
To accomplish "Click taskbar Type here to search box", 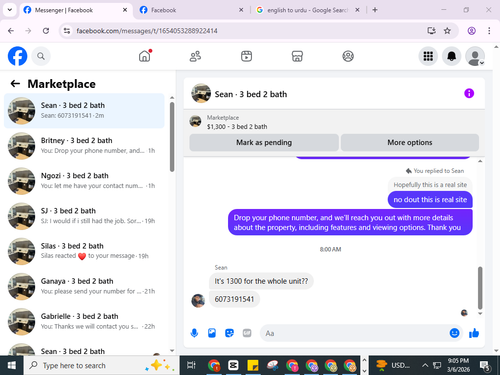I will pos(102,365).
